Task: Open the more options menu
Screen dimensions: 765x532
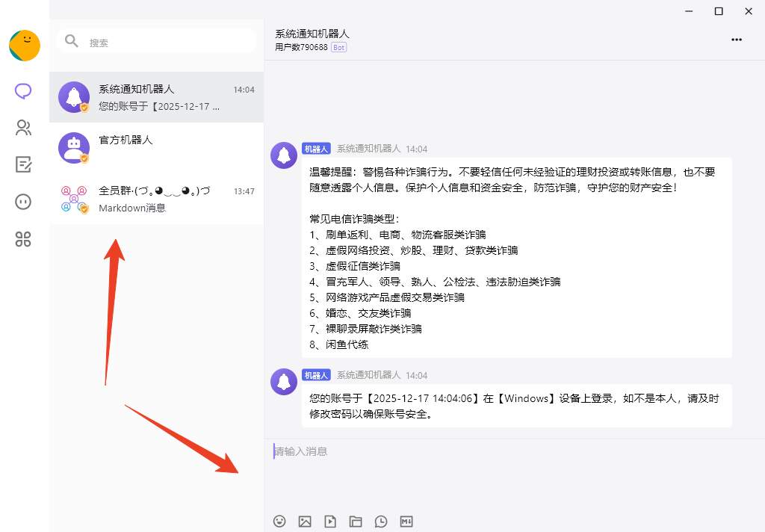Action: [737, 40]
